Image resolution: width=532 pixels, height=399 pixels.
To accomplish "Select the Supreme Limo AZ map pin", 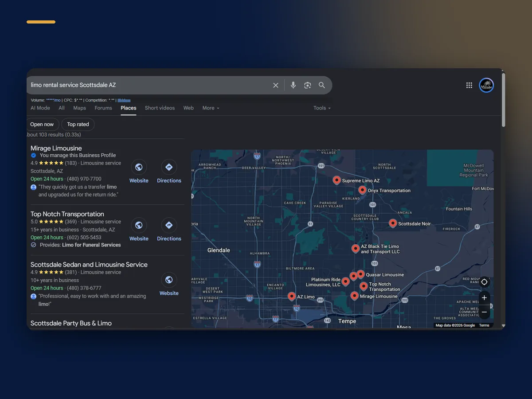I will point(336,180).
